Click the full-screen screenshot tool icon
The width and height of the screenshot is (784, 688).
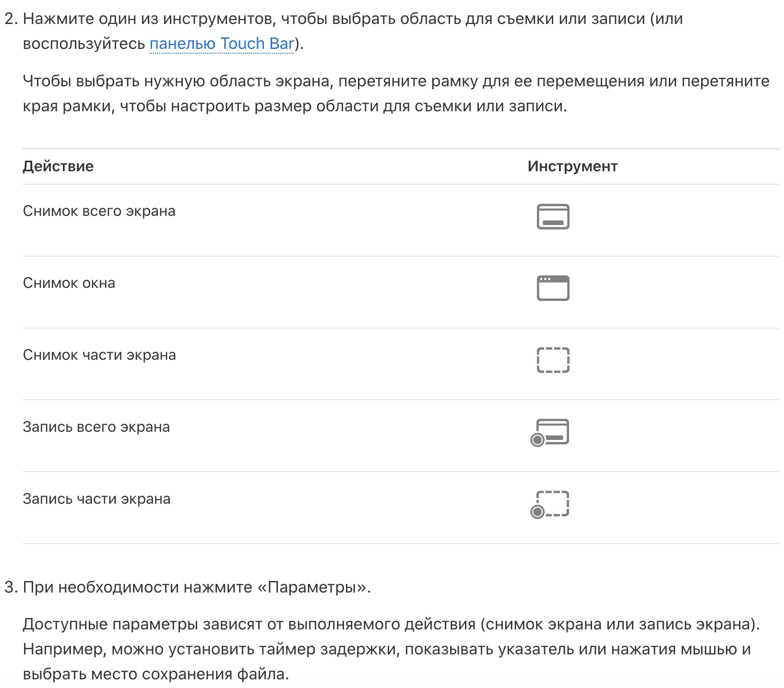click(x=553, y=216)
